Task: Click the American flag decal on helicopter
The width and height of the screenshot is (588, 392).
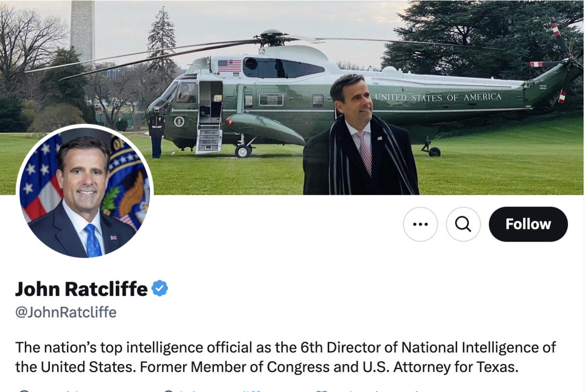Action: tap(229, 66)
